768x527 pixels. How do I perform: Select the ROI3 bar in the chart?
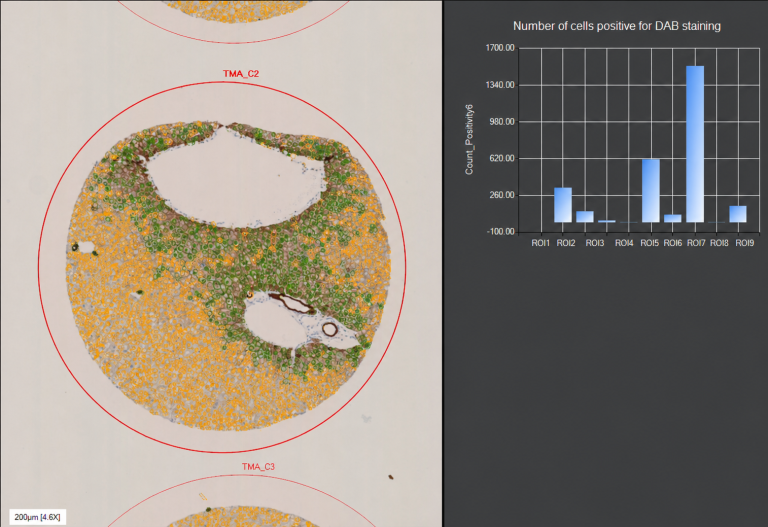[585, 216]
